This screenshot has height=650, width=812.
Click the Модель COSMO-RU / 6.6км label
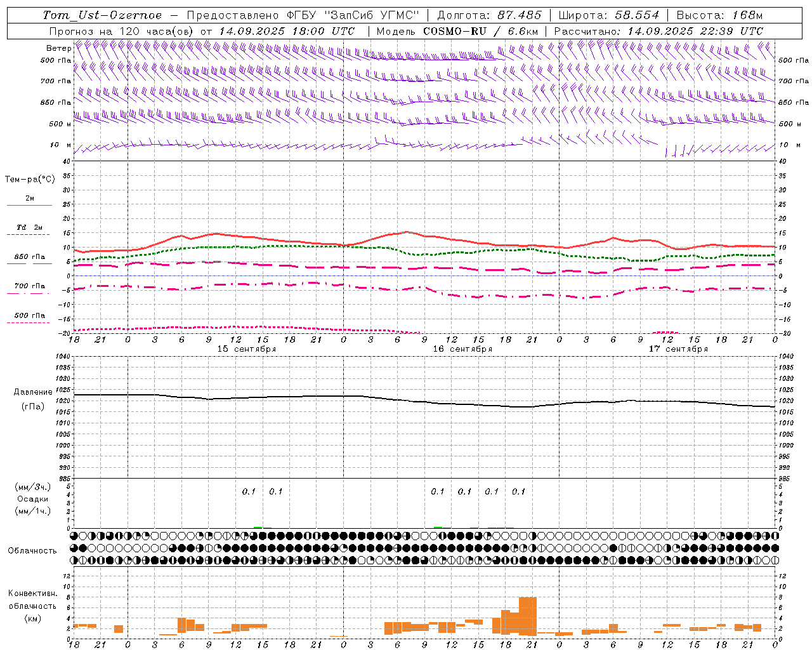point(457,31)
